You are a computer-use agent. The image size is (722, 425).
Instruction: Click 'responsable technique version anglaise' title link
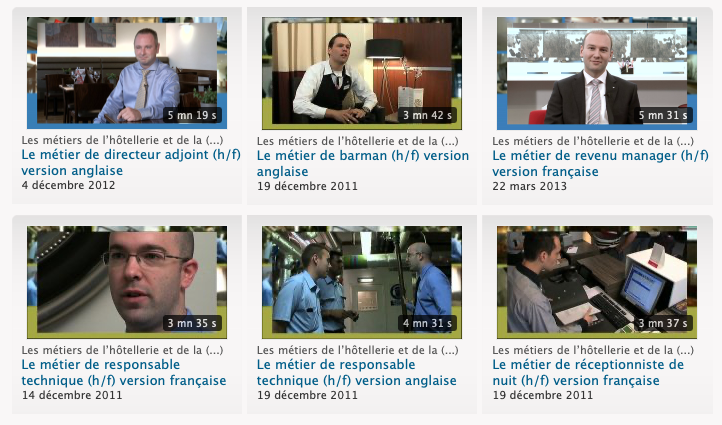[356, 373]
